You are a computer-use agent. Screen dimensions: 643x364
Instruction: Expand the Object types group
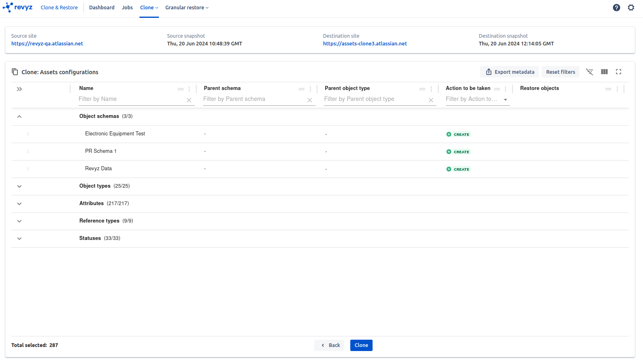[x=19, y=186]
